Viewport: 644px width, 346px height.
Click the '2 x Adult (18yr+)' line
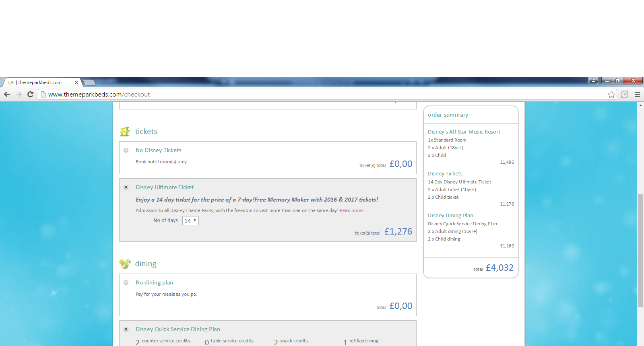(x=446, y=148)
